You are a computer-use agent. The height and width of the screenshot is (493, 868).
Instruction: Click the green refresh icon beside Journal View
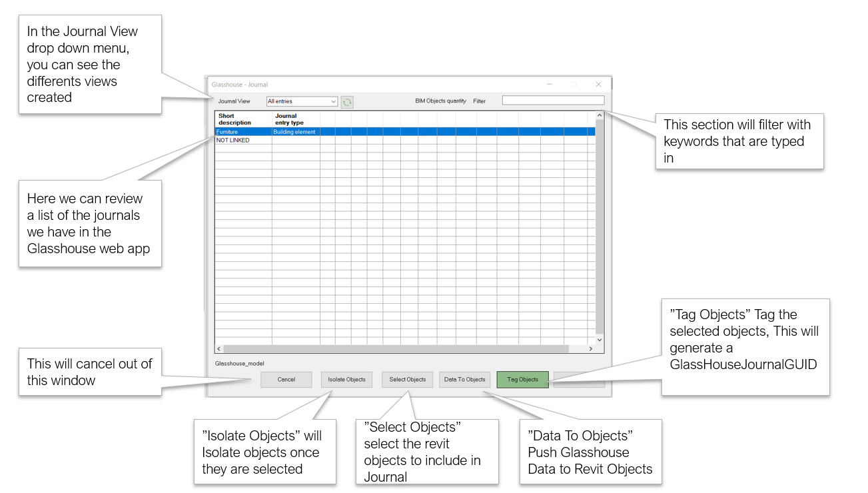click(x=347, y=102)
